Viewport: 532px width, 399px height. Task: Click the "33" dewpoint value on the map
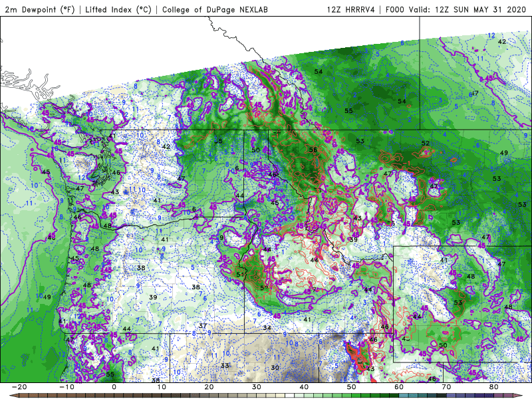pos(225,365)
